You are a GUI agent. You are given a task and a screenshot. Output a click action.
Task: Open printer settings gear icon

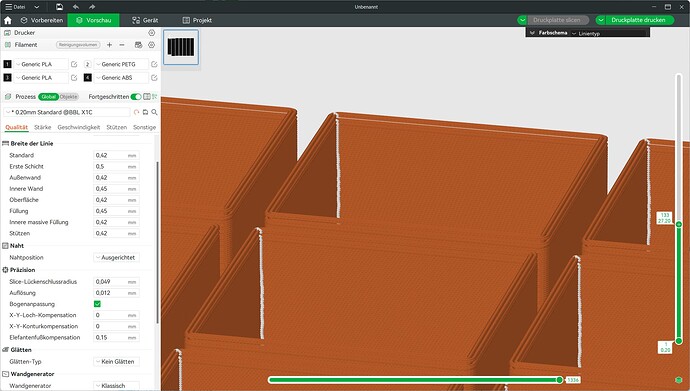point(151,33)
